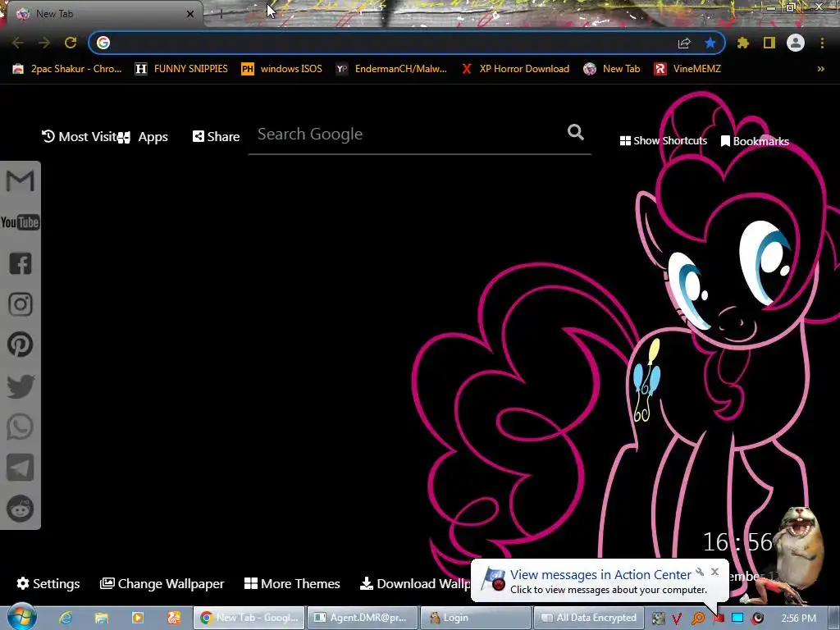Open the Bookmarks panel button
Viewport: 840px width, 630px height.
pos(755,141)
